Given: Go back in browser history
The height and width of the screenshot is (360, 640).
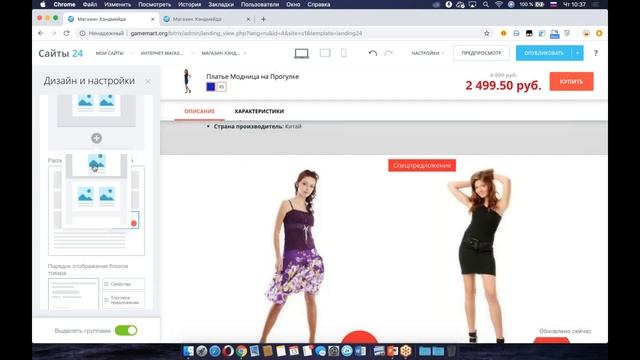Looking at the screenshot, I should tap(41, 33).
